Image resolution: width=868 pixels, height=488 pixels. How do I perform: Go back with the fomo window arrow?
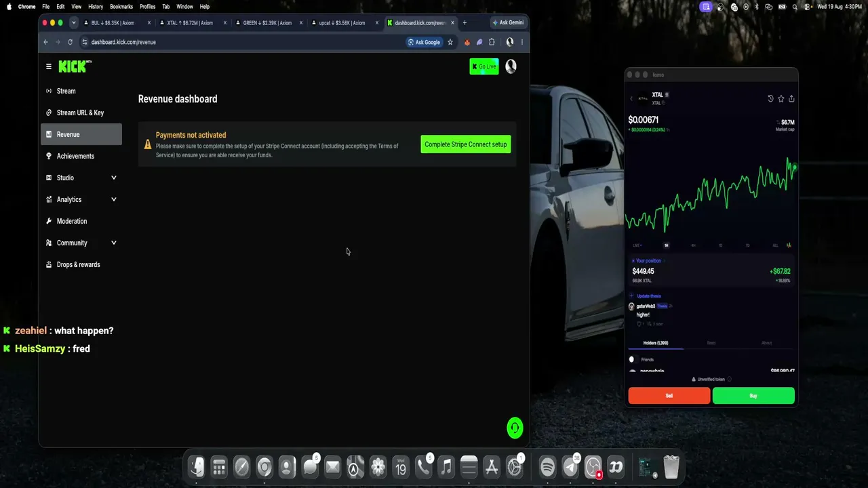(x=631, y=98)
